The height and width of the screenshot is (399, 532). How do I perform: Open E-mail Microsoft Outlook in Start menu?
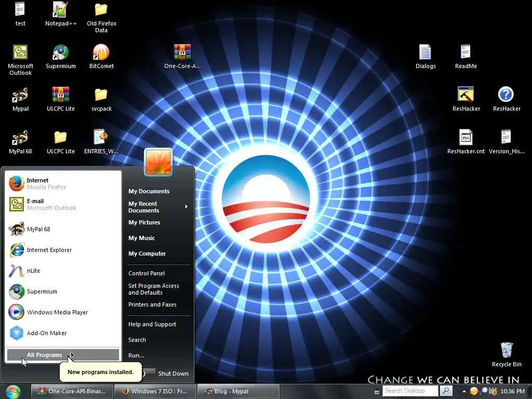coord(63,204)
